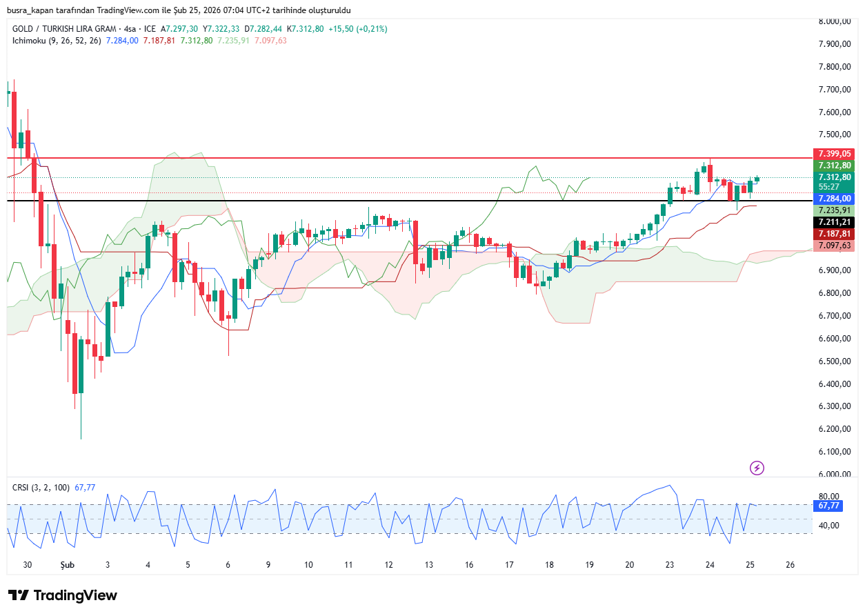This screenshot has width=865, height=616.
Task: Select the 8.000,00 tick on price axis
Action: pos(834,21)
